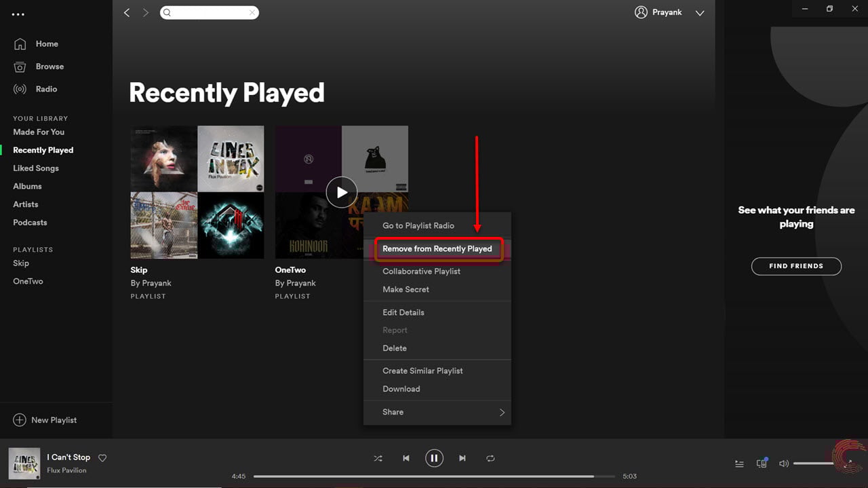The height and width of the screenshot is (488, 868).
Task: Toggle shuffle playback
Action: point(378,459)
